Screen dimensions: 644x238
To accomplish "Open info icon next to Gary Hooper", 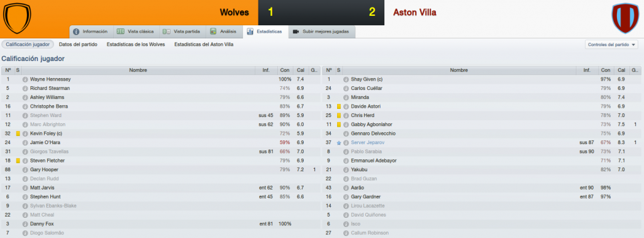I will pos(25,170).
